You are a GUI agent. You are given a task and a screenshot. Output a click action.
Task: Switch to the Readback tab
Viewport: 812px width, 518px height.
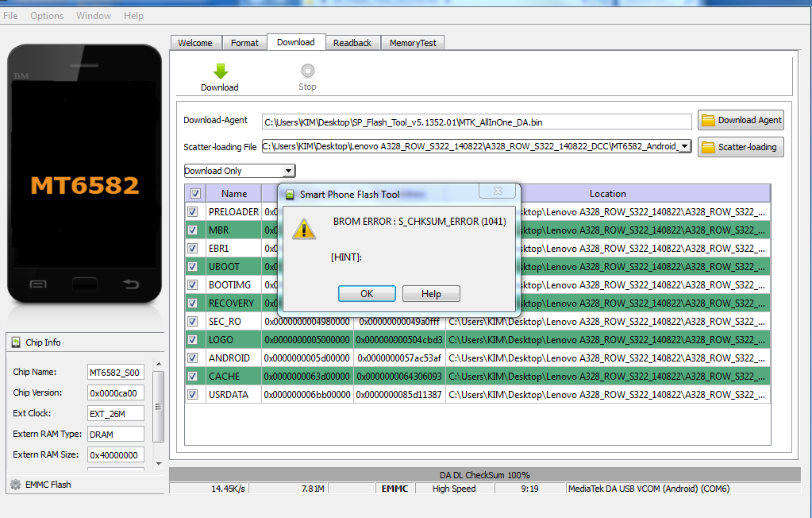click(352, 43)
